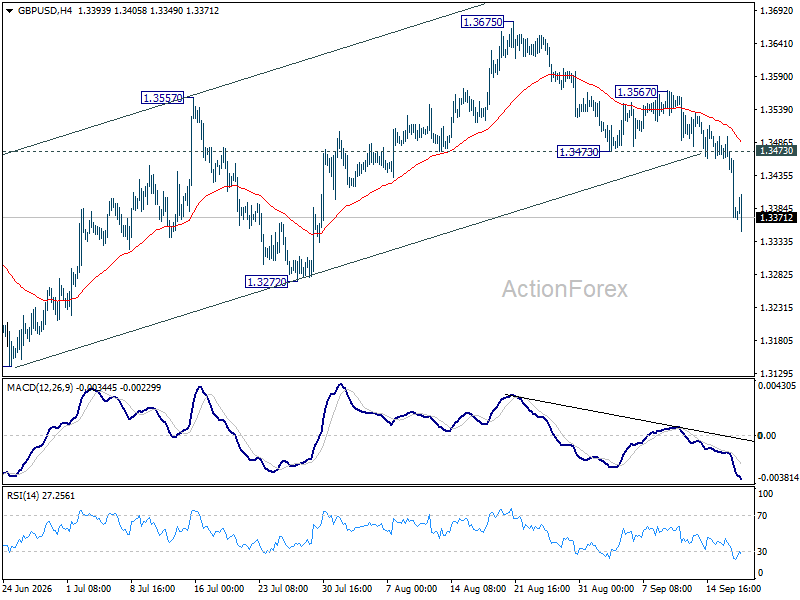Viewport: 800px width, 600px height.
Task: Click the MACD(12,26,9) indicator label
Action: point(40,388)
